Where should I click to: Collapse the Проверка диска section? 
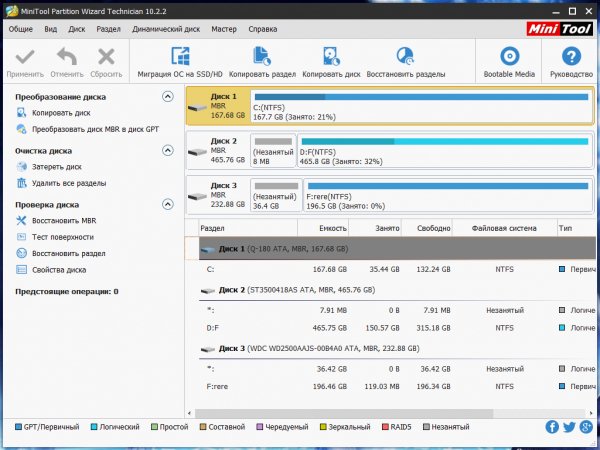point(168,204)
